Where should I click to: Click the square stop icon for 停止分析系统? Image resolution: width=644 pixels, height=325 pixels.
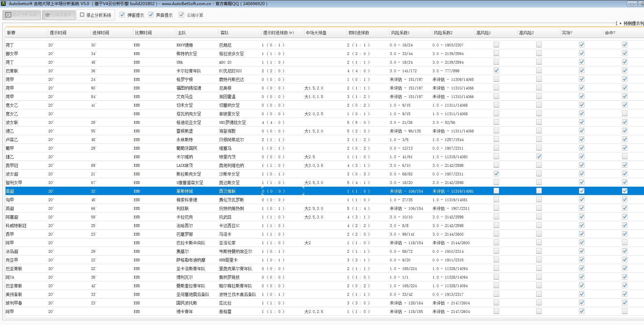point(82,15)
